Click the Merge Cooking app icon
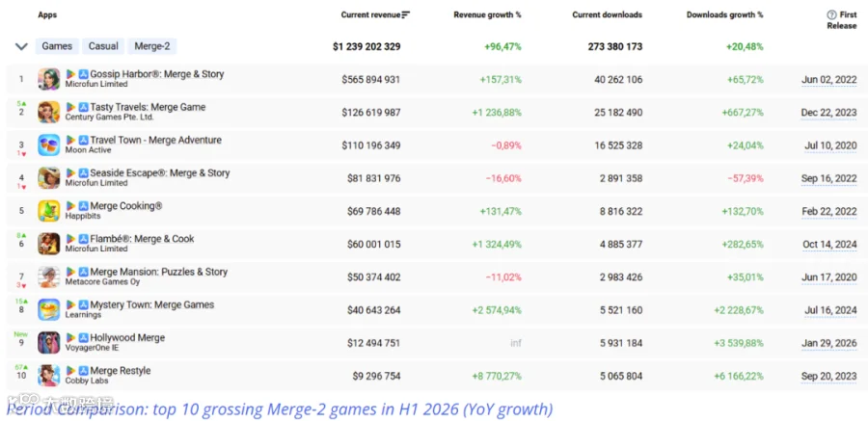This screenshot has height=421, width=868. coord(49,211)
